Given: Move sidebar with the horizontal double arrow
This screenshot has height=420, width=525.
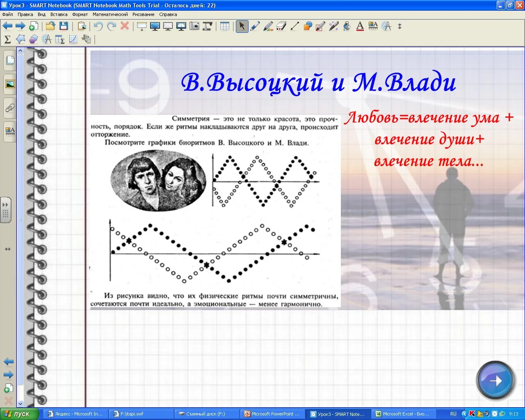Looking at the screenshot, I should [x=8, y=249].
